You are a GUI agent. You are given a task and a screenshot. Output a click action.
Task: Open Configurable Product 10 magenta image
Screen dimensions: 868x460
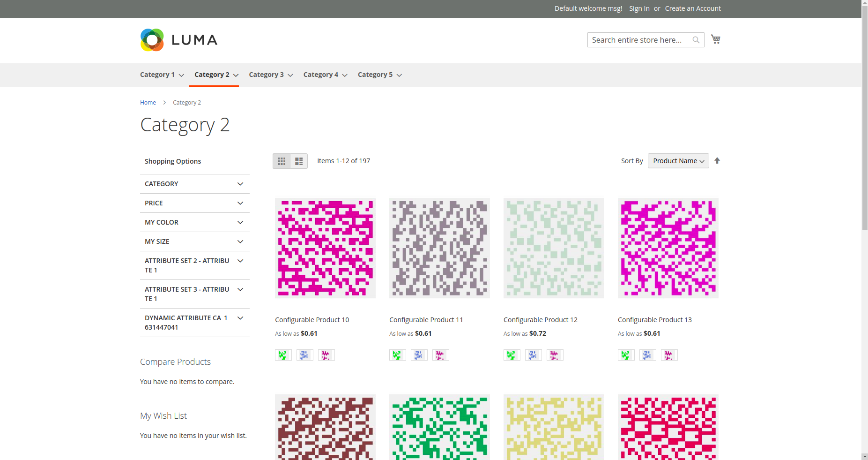[325, 248]
